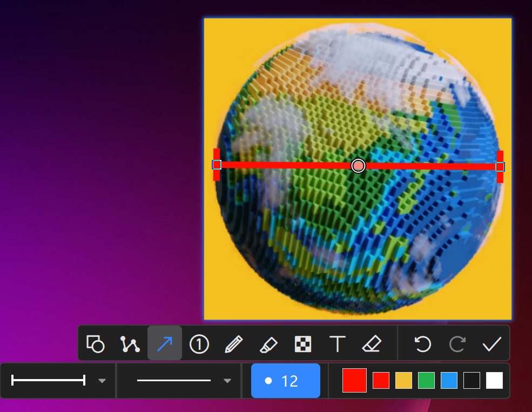Pick the yellow color swatch
The image size is (532, 412).
(403, 381)
